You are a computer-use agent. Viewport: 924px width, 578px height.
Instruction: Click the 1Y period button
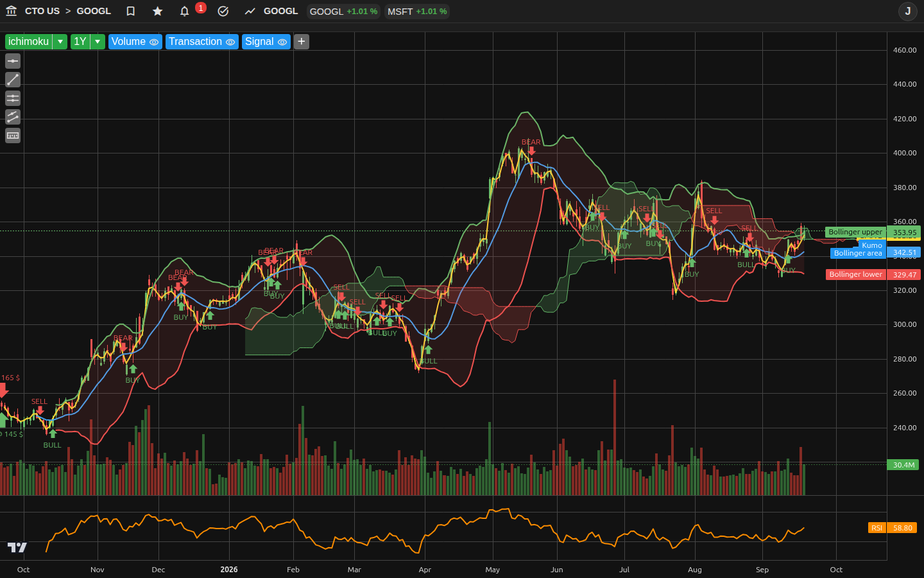point(80,42)
